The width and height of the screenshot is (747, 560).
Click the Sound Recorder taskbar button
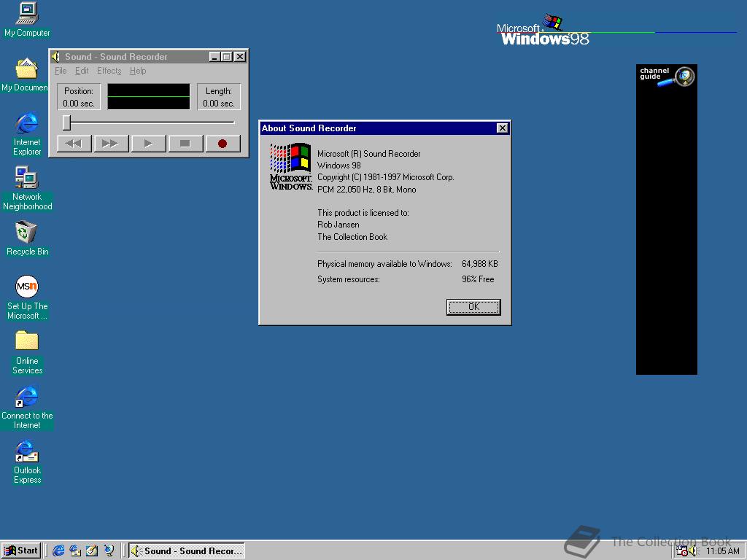pyautogui.click(x=187, y=551)
